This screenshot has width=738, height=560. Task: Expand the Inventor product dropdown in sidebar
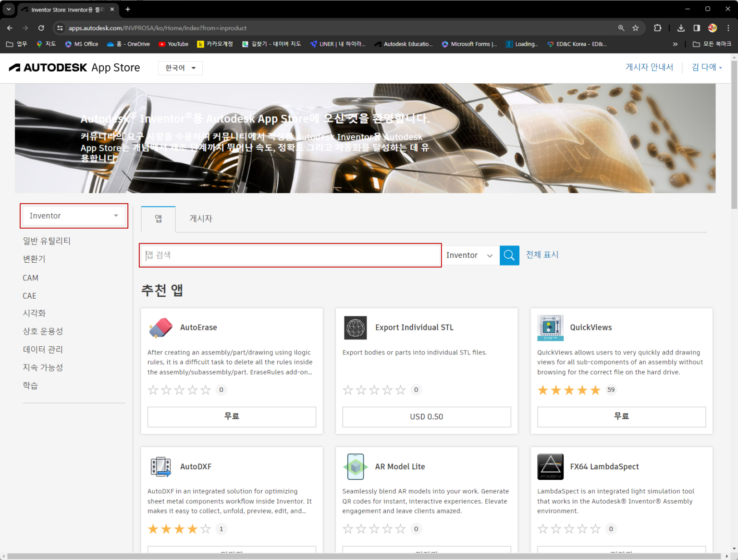point(74,216)
